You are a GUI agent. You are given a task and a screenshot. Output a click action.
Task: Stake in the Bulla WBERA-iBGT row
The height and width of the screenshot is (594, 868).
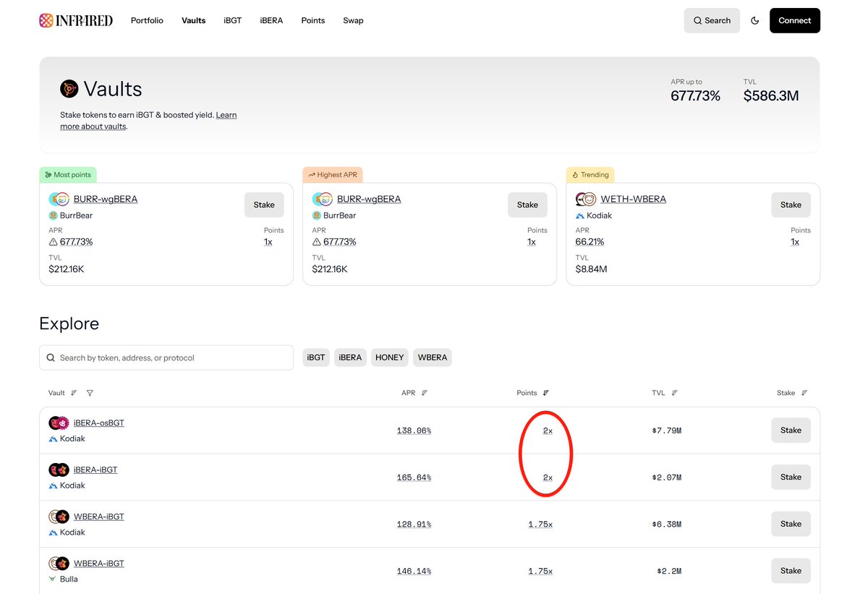pyautogui.click(x=791, y=571)
